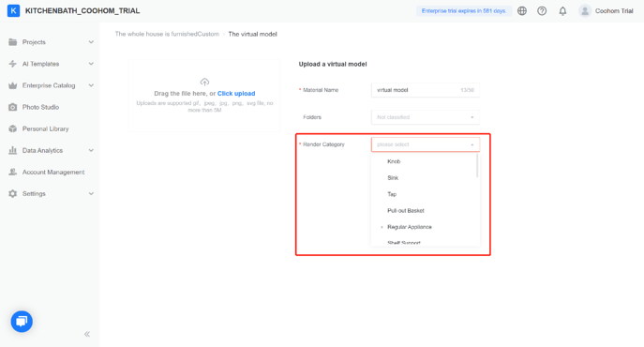Expand the Projects menu chevron
Screen dimensions: 644x347
pos(91,42)
